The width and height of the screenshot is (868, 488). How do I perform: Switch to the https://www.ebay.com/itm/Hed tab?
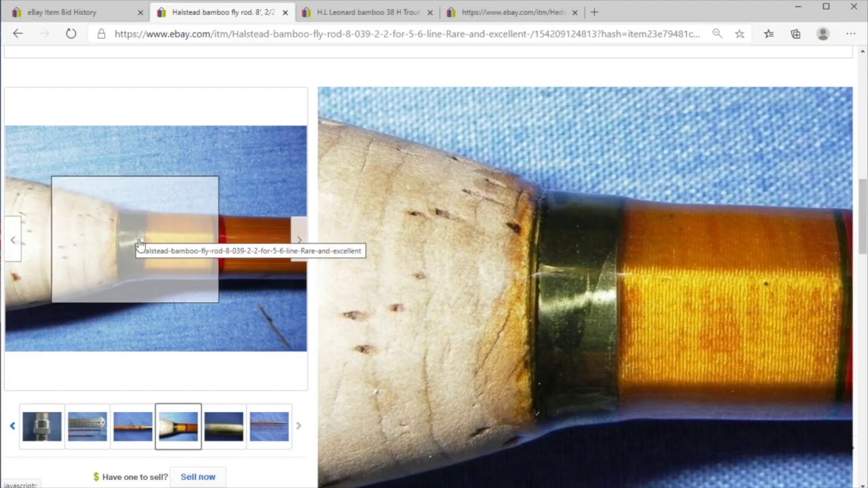tap(512, 12)
